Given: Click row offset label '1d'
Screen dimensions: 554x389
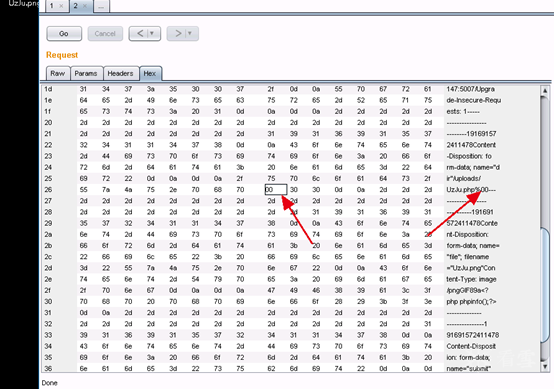Looking at the screenshot, I should point(48,89).
